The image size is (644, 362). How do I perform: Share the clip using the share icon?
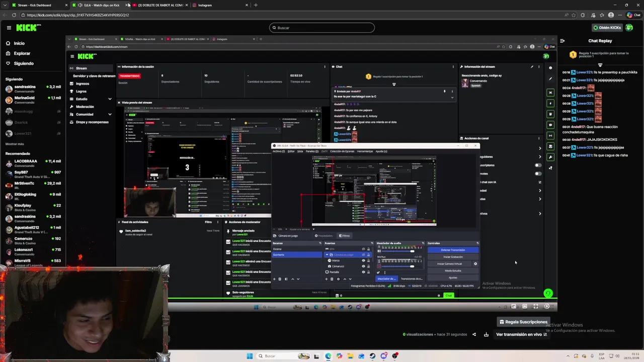tap(474, 334)
